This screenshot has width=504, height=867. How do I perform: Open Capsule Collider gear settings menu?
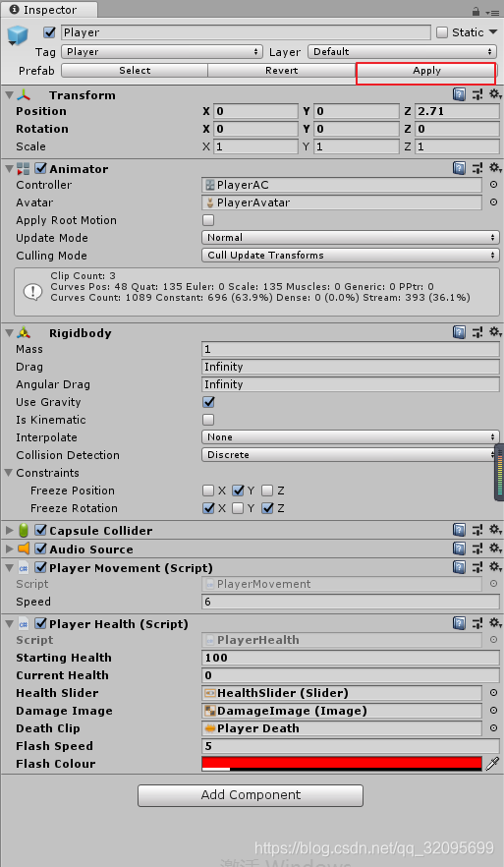point(495,530)
